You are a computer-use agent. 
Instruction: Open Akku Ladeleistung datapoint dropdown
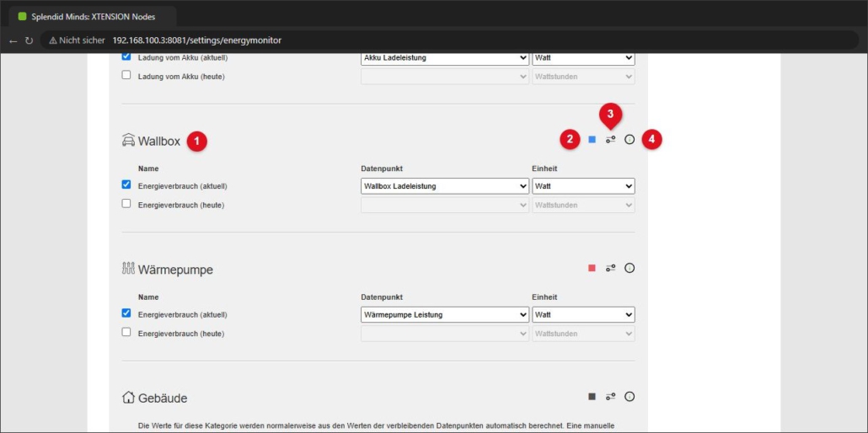(x=445, y=58)
